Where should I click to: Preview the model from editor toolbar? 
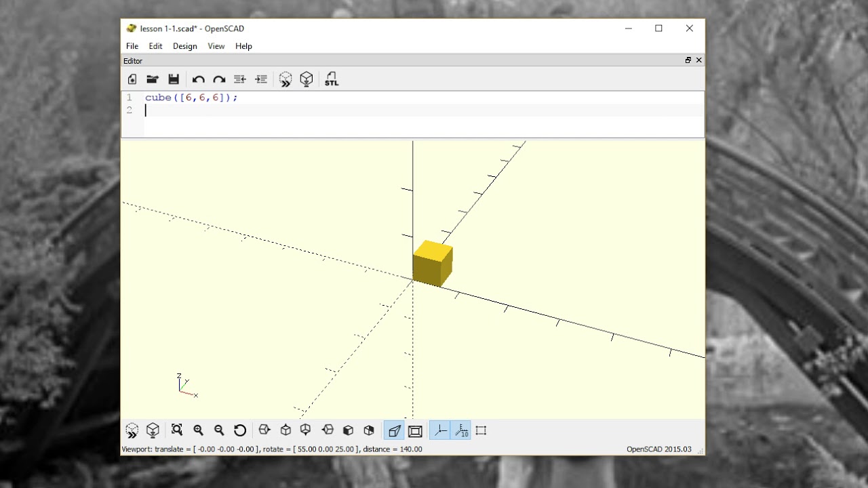point(285,79)
